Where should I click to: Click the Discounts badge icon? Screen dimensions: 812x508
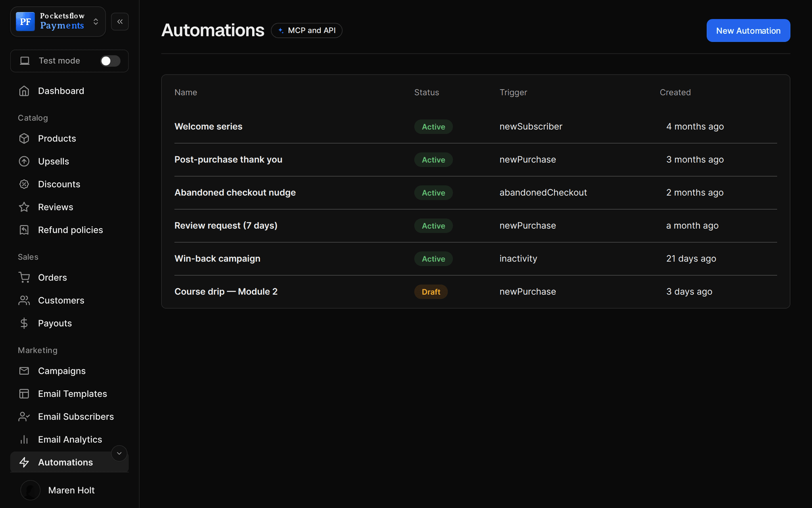click(24, 184)
